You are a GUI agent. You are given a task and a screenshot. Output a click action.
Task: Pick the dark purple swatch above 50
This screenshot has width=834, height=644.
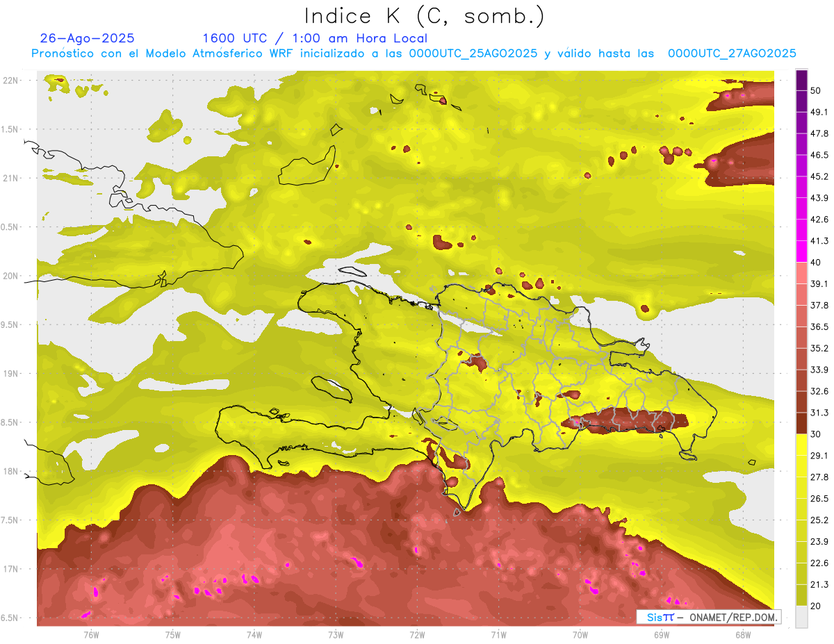[801, 80]
